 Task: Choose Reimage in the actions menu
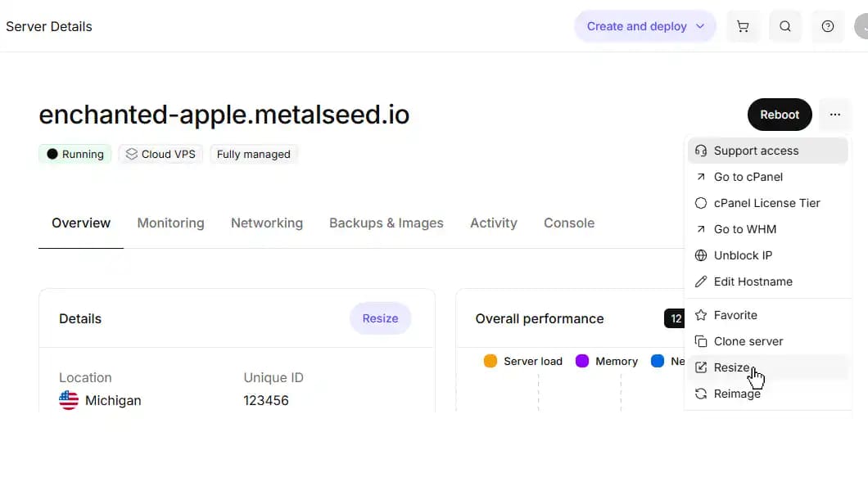737,394
